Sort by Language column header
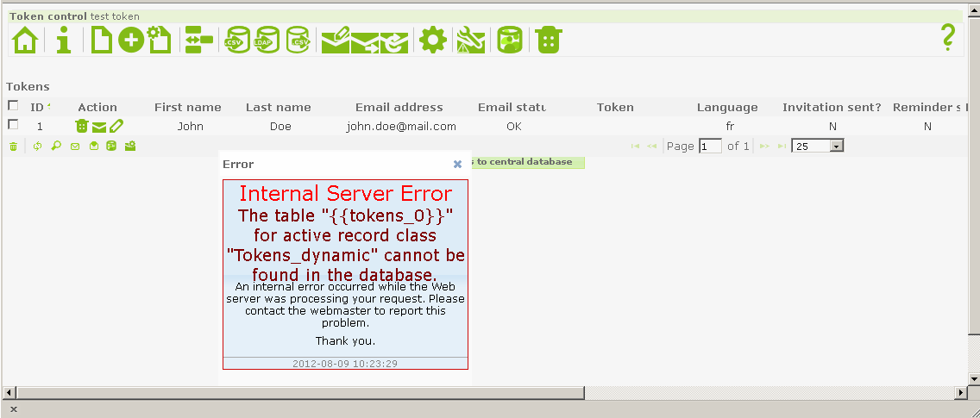Viewport: 980px width, 418px height. point(727,108)
